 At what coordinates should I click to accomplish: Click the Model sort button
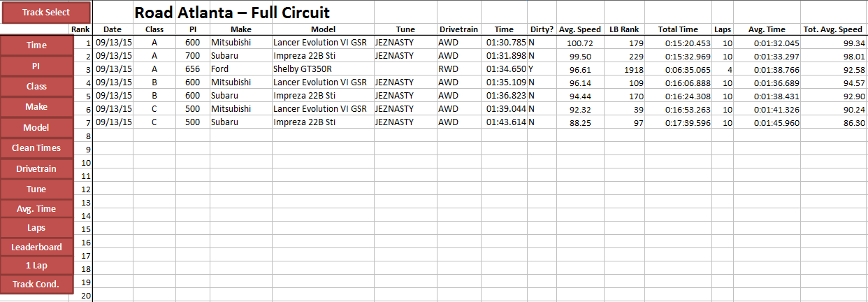pyautogui.click(x=36, y=128)
